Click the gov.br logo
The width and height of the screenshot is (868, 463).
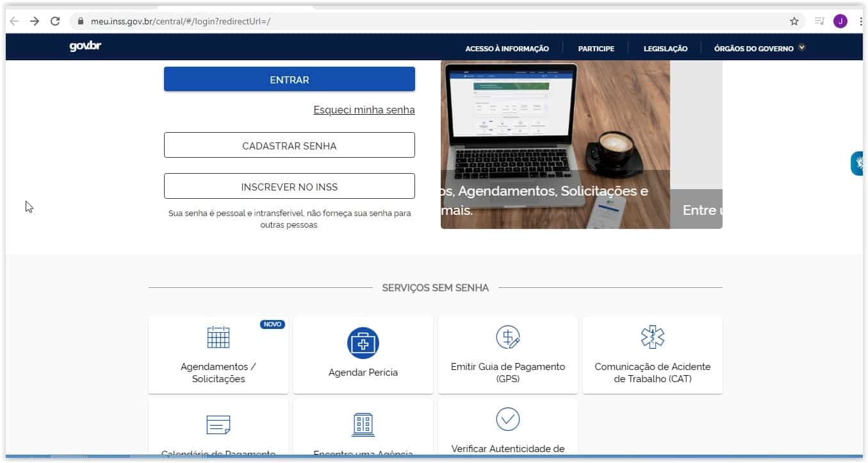(x=85, y=47)
